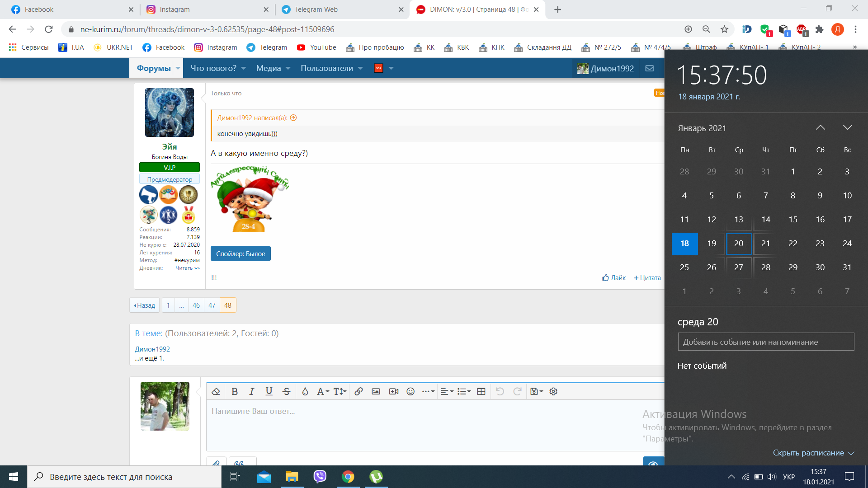Click the insert media video icon
This screenshot has height=488, width=868.
point(394,391)
